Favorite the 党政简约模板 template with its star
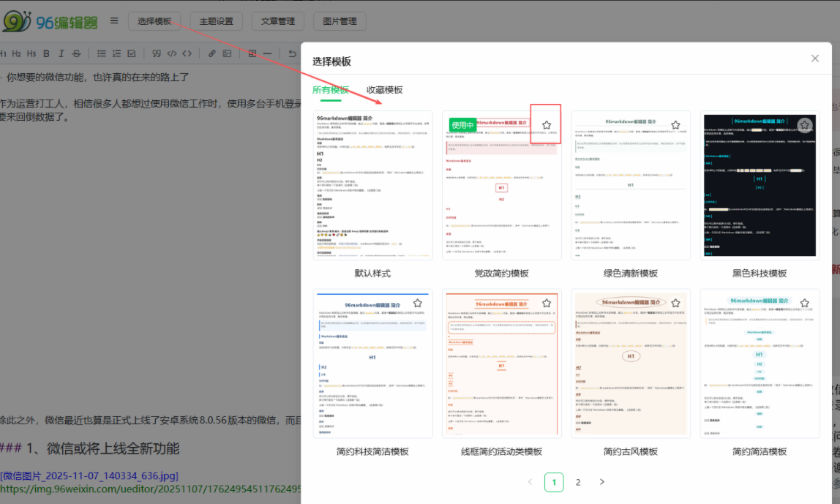Viewport: 840px width, 504px height. point(546,125)
